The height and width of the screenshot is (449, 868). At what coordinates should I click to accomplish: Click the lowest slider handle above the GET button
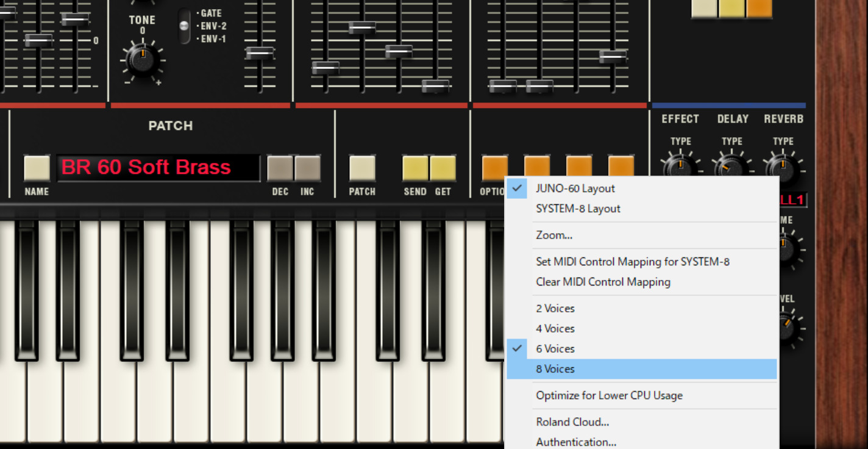[x=435, y=86]
